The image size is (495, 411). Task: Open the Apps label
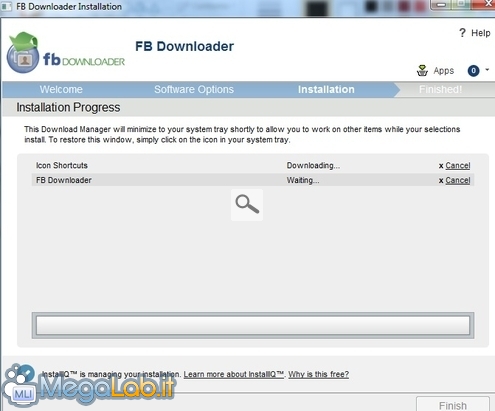tap(444, 71)
